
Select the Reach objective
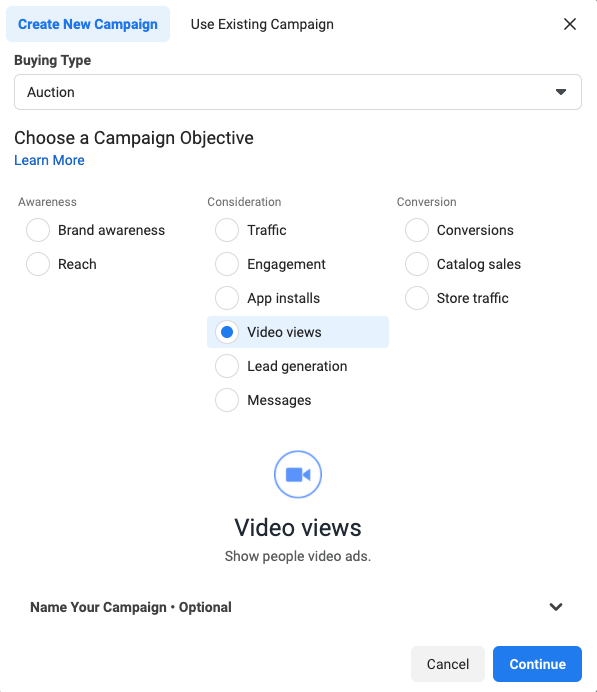(38, 264)
